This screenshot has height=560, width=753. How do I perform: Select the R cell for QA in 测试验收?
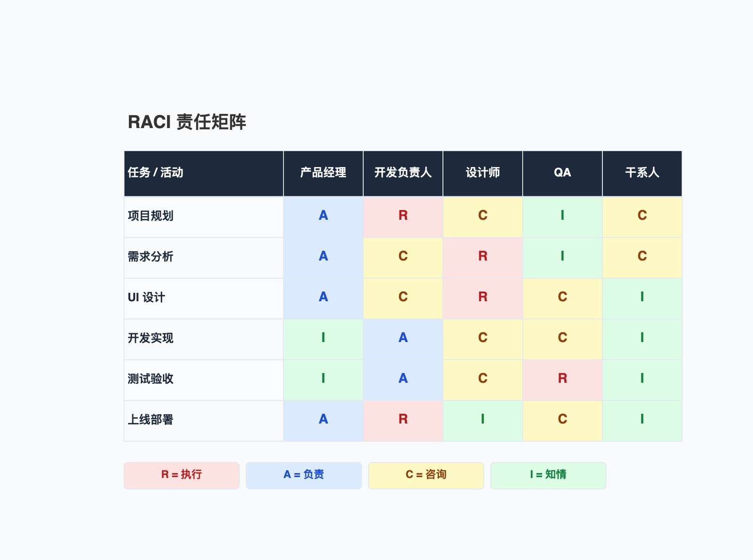[x=562, y=379]
